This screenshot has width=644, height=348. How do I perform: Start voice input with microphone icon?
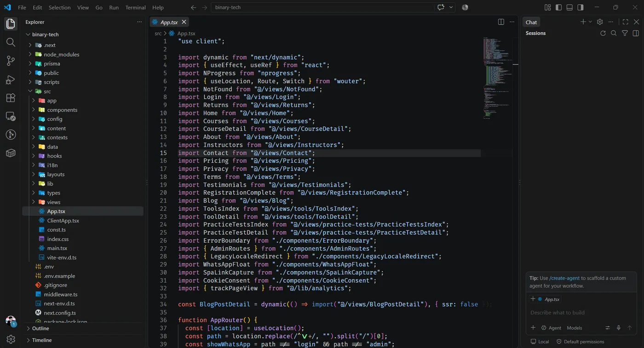619,328
